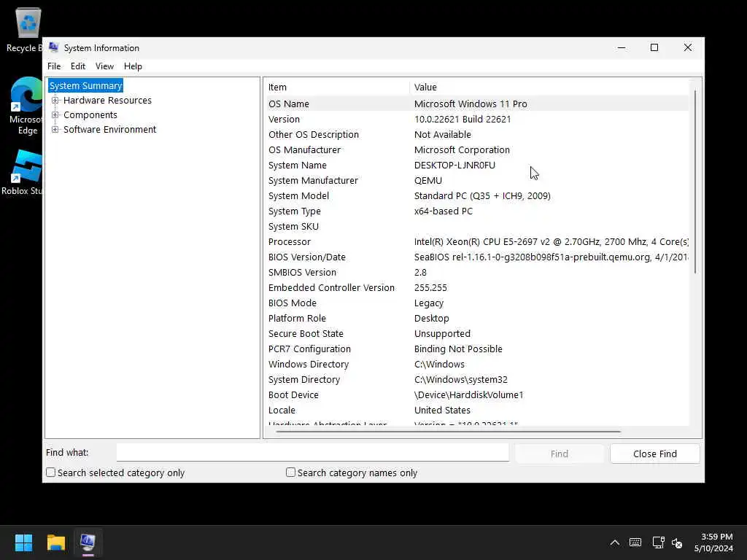Click the network status tray icon
Screen dimensions: 747x560
pyautogui.click(x=659, y=542)
